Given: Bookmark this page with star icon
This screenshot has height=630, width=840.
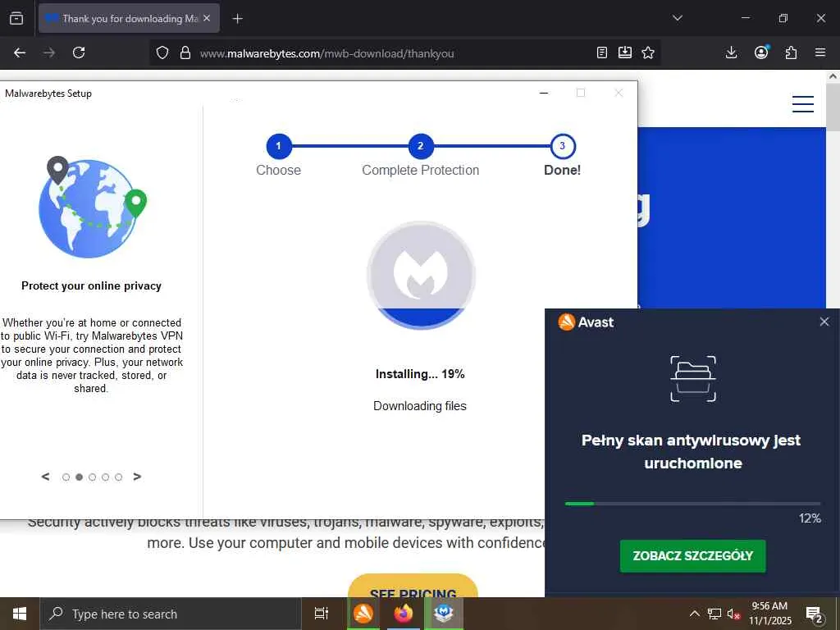Looking at the screenshot, I should point(648,52).
